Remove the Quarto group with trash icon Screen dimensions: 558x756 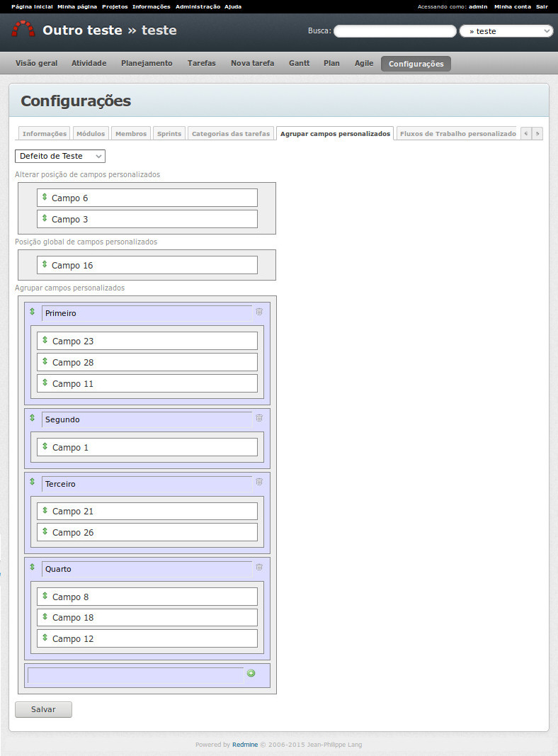click(x=259, y=568)
